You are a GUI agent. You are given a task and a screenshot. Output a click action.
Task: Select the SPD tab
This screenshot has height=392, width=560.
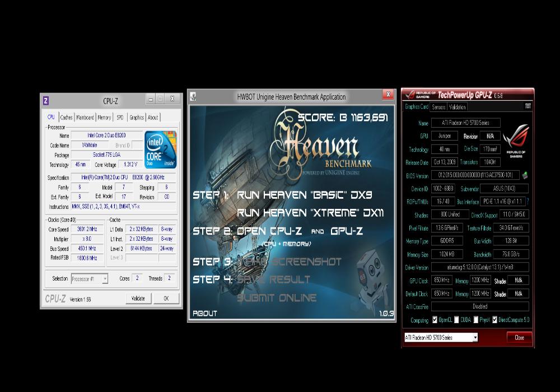pos(120,118)
